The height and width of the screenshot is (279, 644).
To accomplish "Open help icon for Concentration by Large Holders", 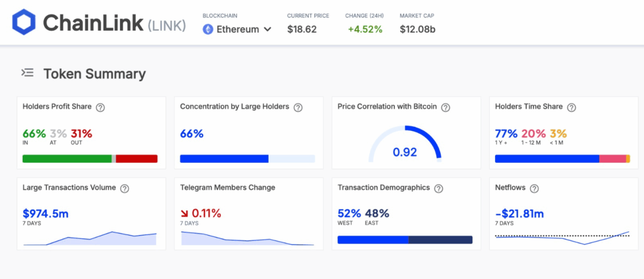I will pos(298,107).
